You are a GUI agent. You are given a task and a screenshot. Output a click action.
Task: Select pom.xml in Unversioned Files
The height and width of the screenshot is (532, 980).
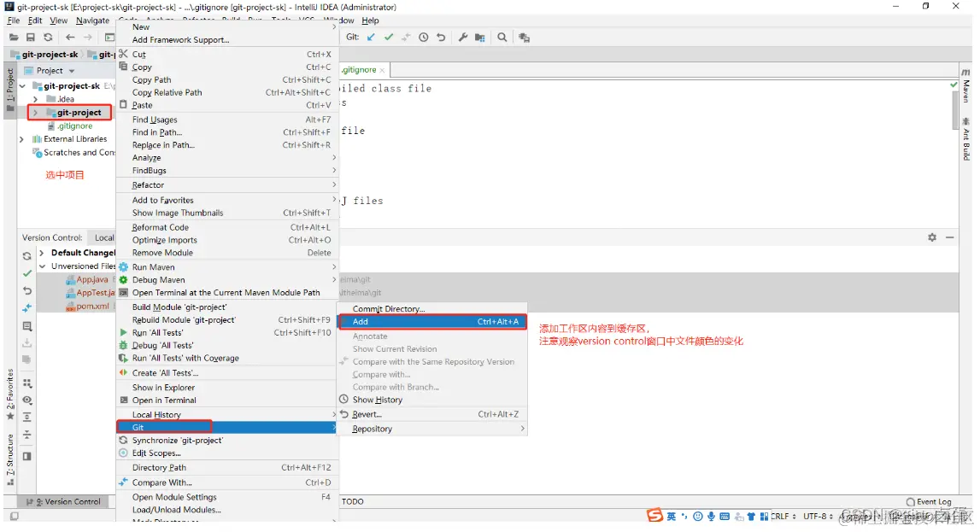pos(92,306)
